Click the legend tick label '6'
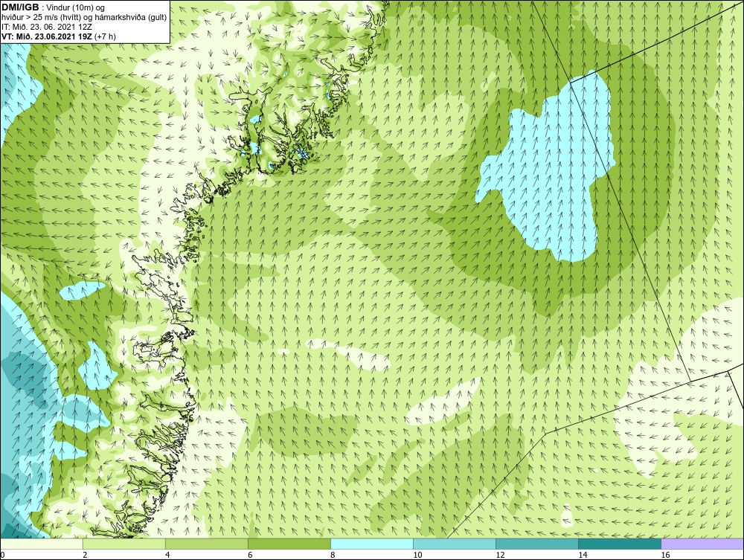This screenshot has height=560, width=744. click(250, 555)
